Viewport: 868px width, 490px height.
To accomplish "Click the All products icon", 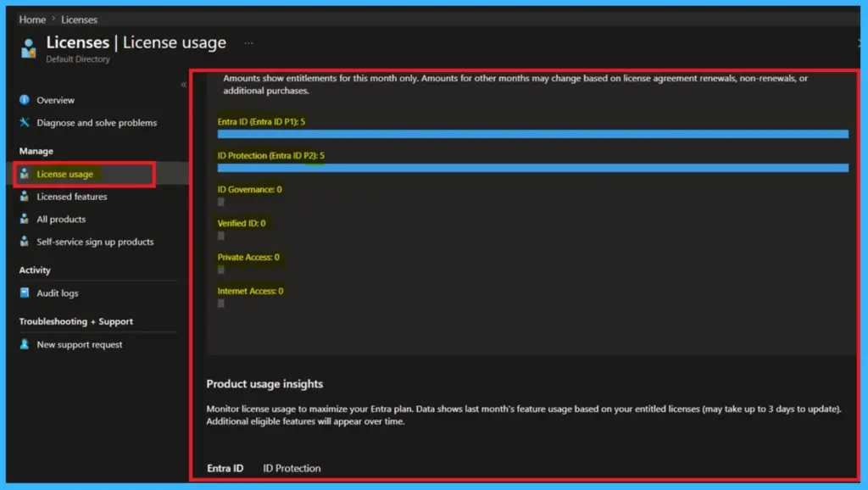I will pyautogui.click(x=25, y=220).
